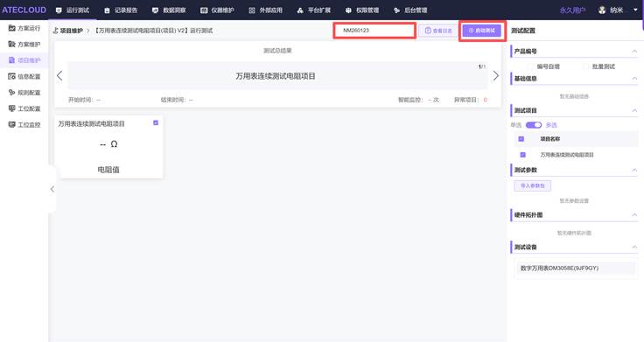644x342 pixels.
Task: Open the 仪器维护 top menu
Action: 217,10
